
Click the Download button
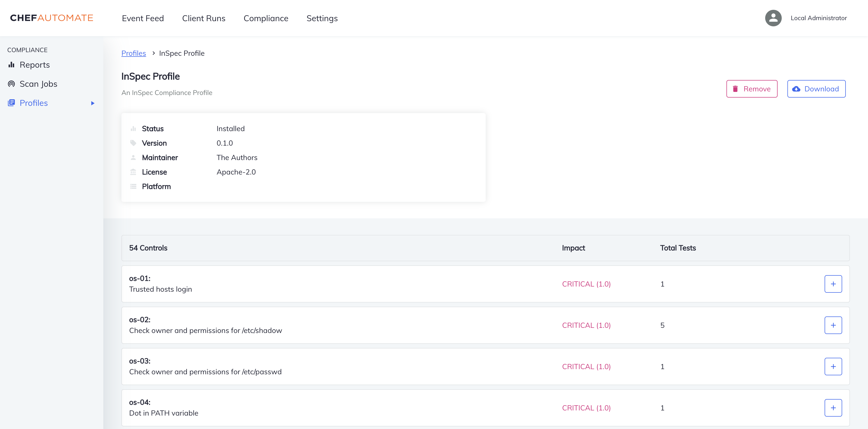pyautogui.click(x=816, y=89)
